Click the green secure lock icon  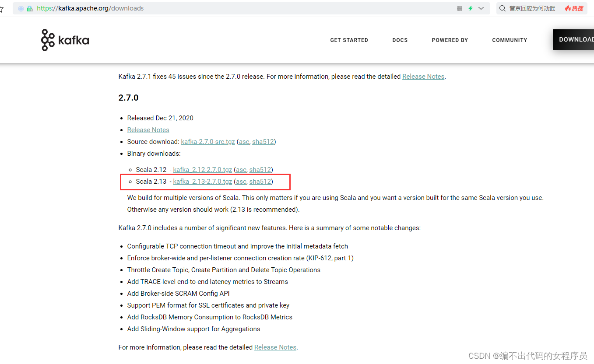coord(30,8)
